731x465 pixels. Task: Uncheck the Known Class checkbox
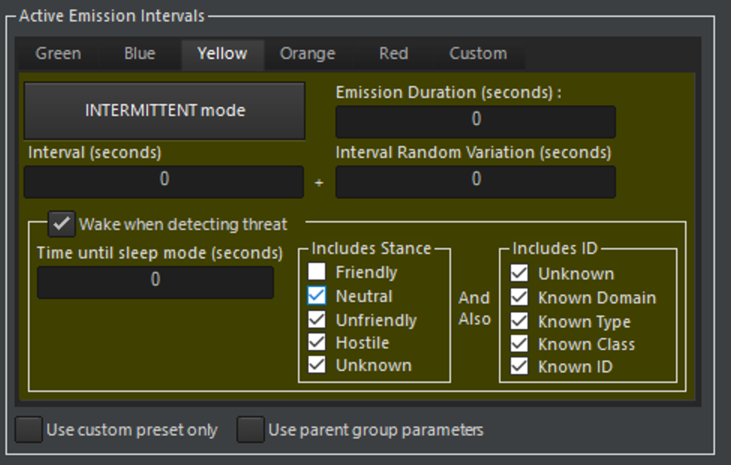(518, 344)
